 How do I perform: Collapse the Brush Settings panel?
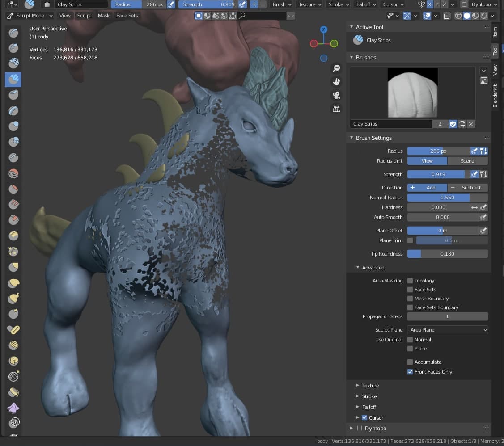point(352,138)
